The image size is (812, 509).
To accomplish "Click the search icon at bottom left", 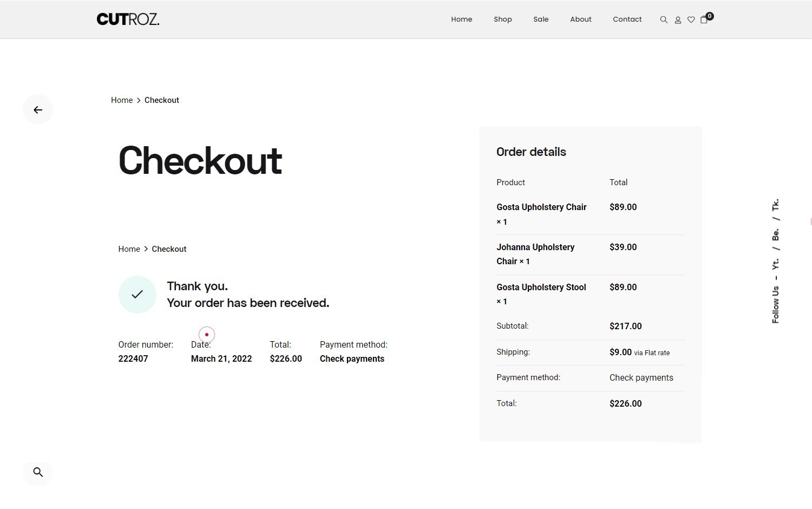I will coord(38,472).
